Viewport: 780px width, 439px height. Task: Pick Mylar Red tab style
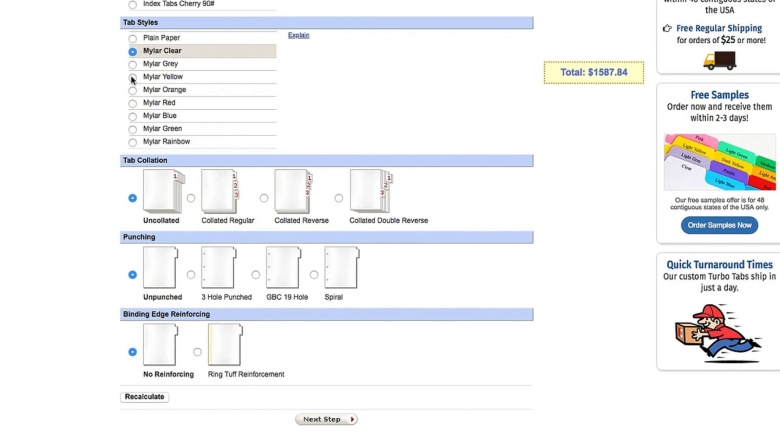point(132,103)
